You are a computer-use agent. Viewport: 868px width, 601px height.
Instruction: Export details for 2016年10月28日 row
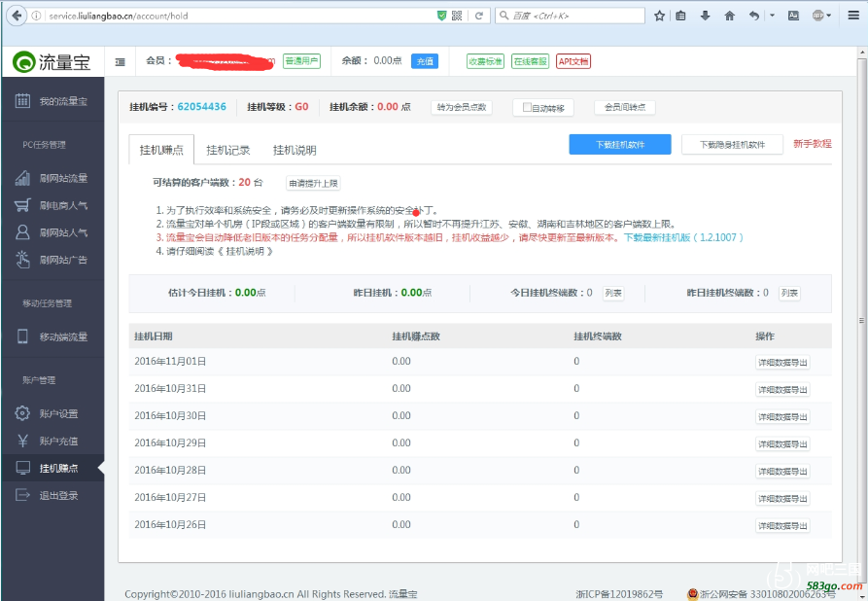pos(782,471)
